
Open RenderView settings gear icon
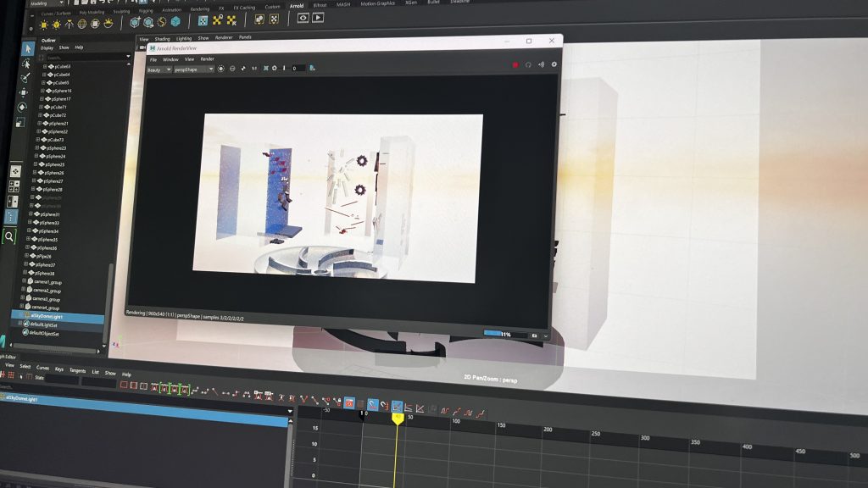click(554, 64)
